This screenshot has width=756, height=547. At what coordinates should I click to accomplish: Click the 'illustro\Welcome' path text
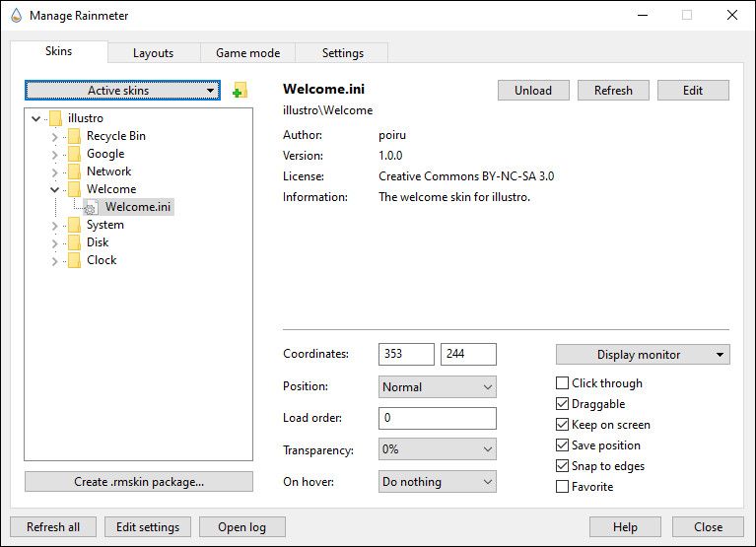tap(328, 110)
